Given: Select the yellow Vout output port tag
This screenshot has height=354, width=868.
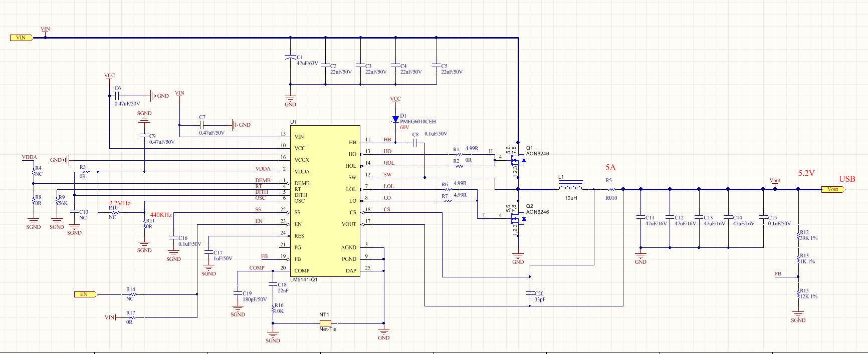Looking at the screenshot, I should pos(834,189).
